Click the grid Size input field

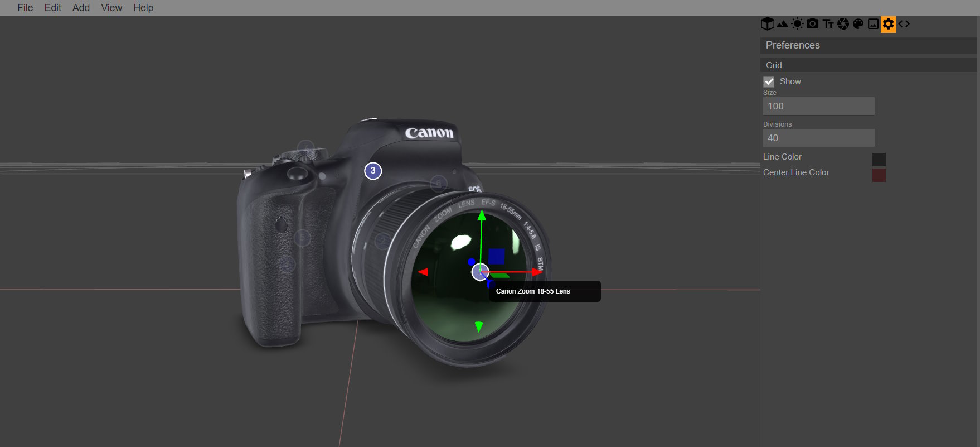point(818,106)
